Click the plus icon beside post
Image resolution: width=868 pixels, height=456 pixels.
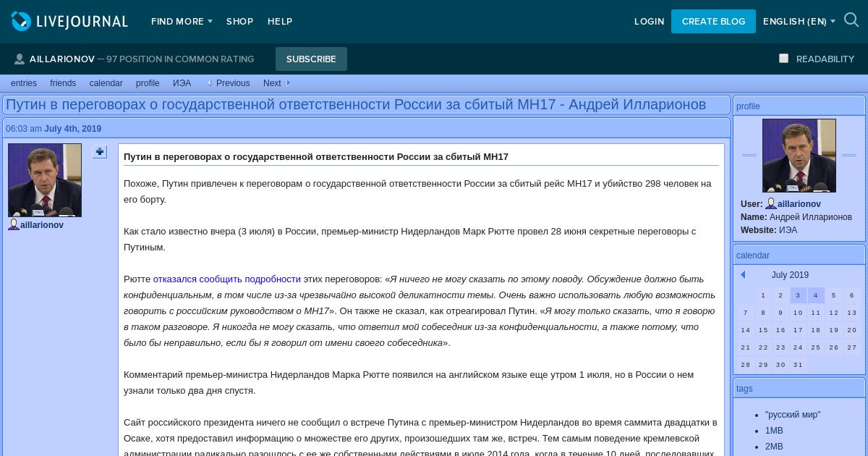tap(100, 151)
